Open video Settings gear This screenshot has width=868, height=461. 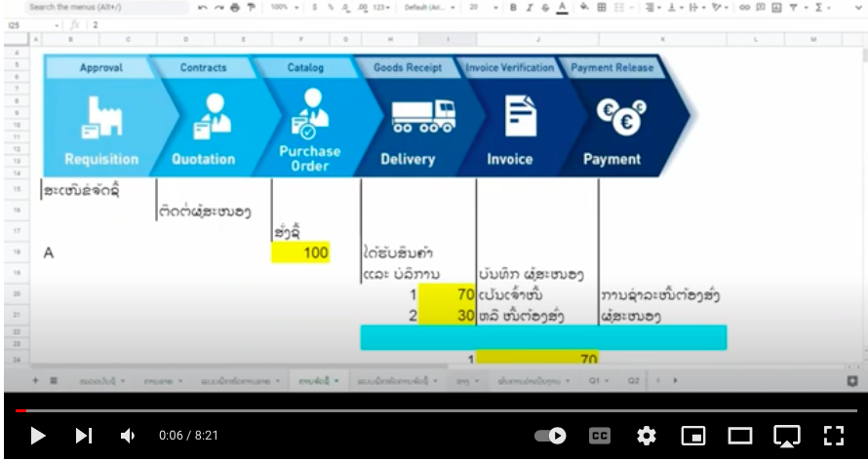pos(646,436)
